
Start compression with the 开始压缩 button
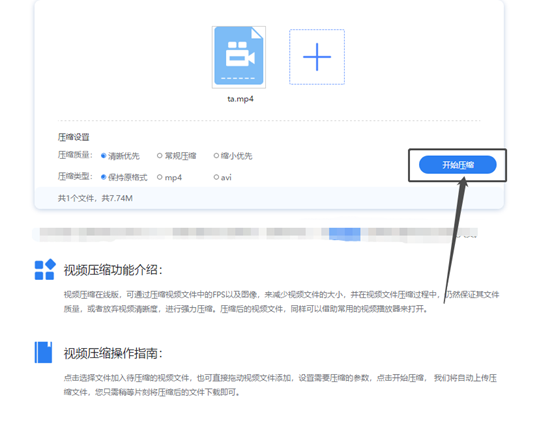pos(458,165)
